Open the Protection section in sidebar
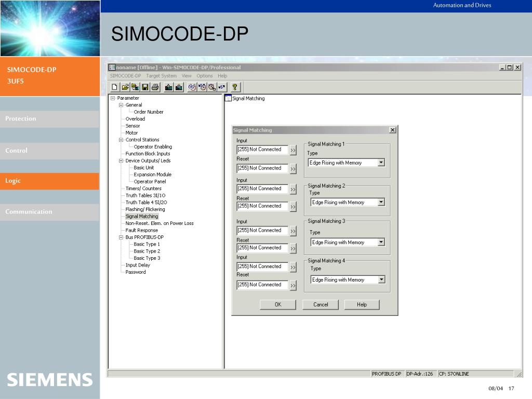The height and width of the screenshot is (399, 532). (49, 119)
